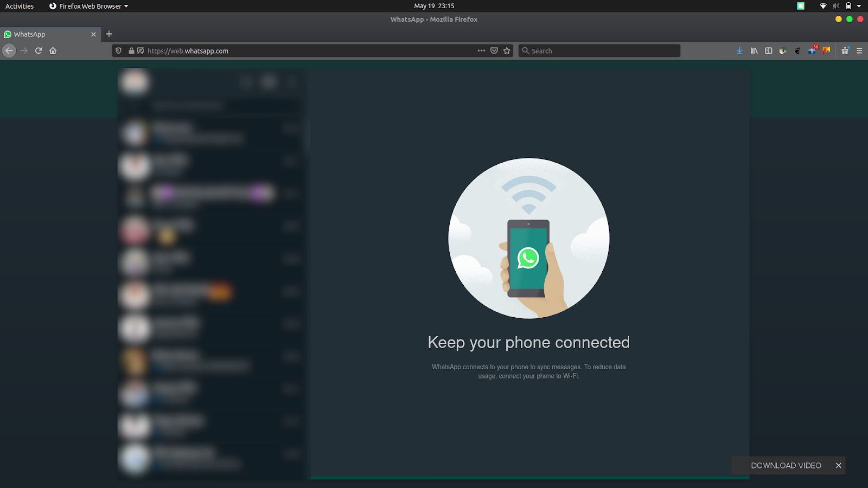Focus the browser Search box
868x488 pixels.
tap(599, 50)
